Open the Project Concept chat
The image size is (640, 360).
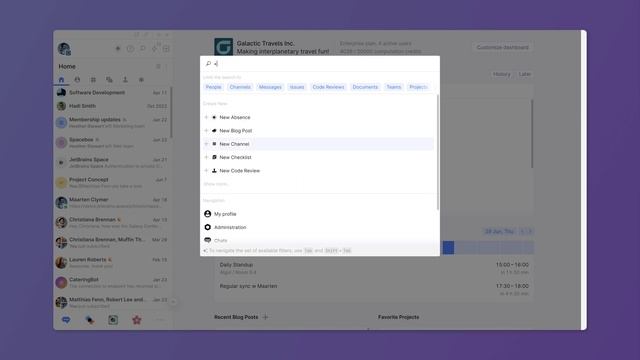click(x=112, y=182)
